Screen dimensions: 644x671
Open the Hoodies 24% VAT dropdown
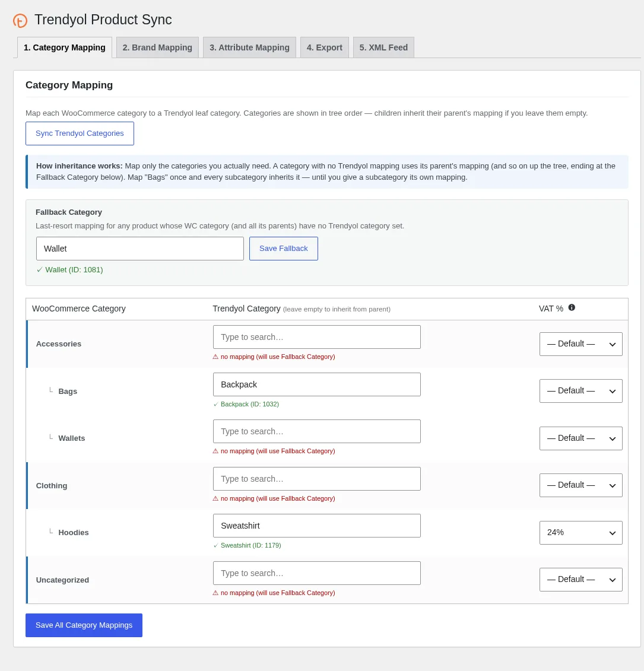580,533
